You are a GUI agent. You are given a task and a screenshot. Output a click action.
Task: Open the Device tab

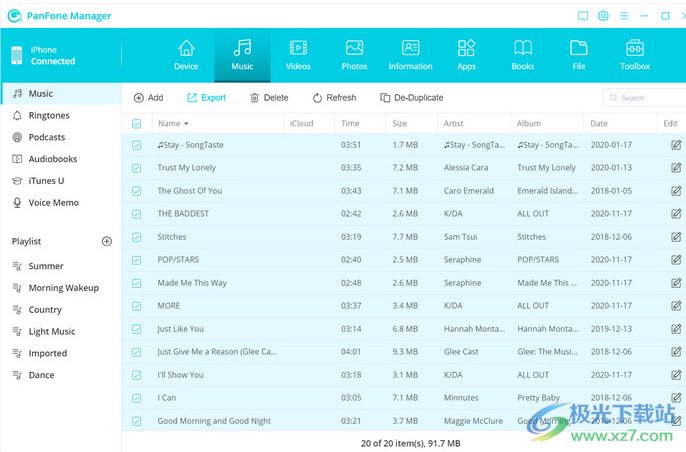186,56
